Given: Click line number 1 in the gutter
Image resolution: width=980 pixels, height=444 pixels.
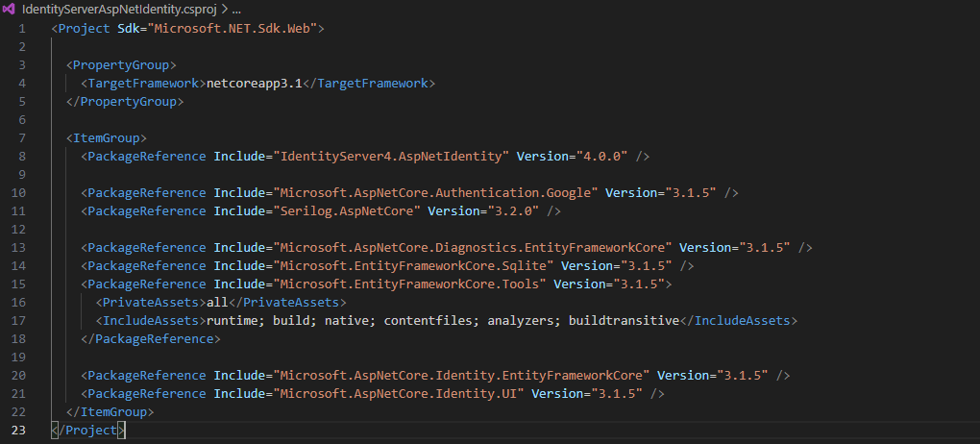Looking at the screenshot, I should (22, 28).
